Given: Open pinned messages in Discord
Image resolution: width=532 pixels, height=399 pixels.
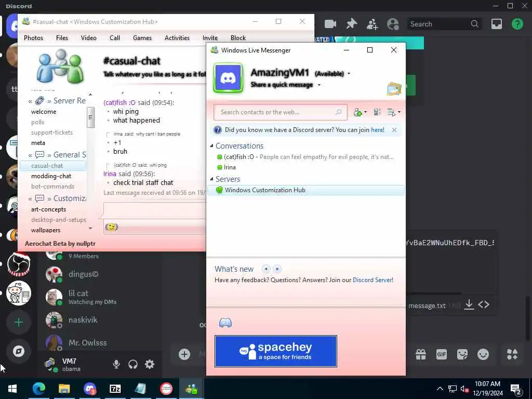Looking at the screenshot, I should (x=352, y=24).
